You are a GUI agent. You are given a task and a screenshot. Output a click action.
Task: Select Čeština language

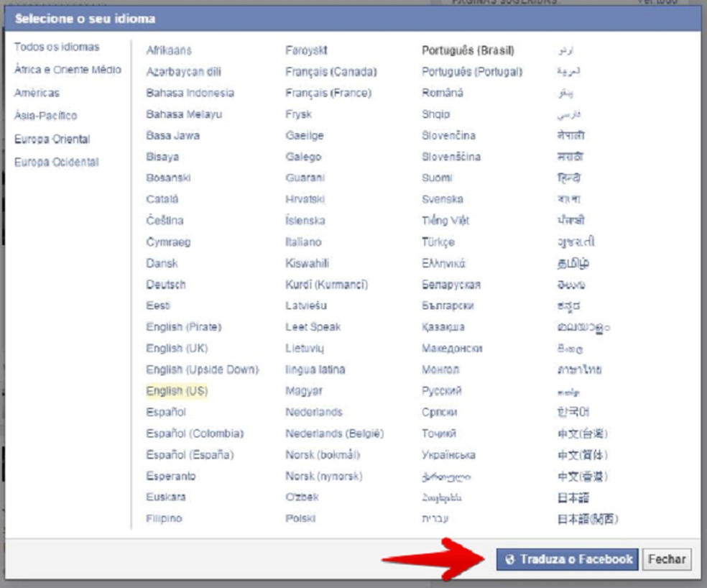point(165,221)
